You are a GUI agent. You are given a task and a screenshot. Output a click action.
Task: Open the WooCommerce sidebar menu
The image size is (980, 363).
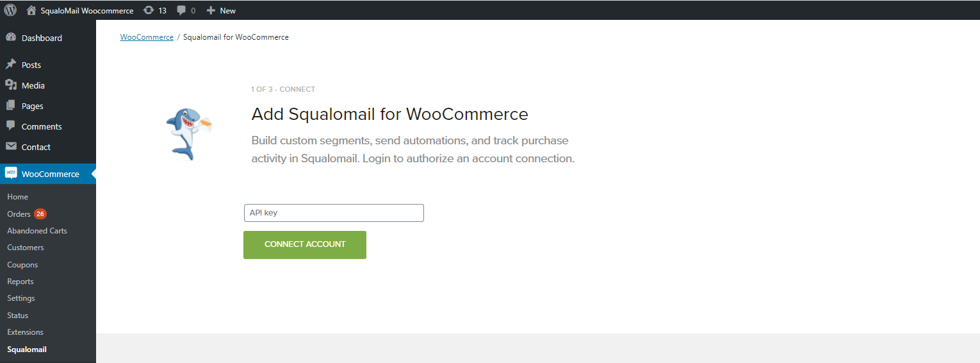(50, 174)
